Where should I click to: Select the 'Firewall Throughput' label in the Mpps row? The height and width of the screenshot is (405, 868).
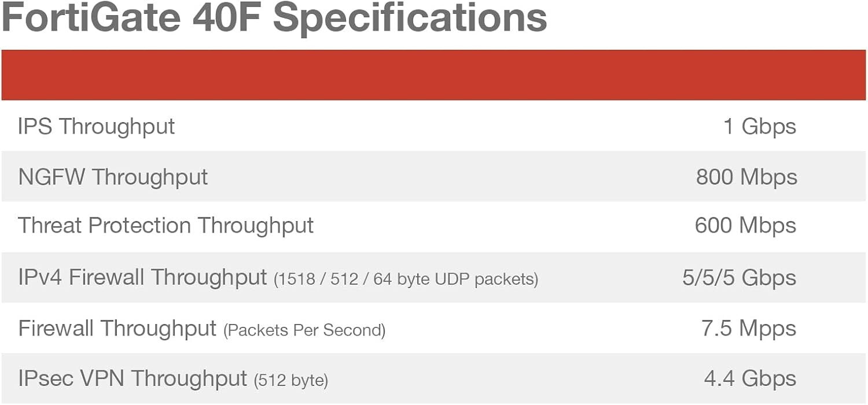(x=117, y=328)
